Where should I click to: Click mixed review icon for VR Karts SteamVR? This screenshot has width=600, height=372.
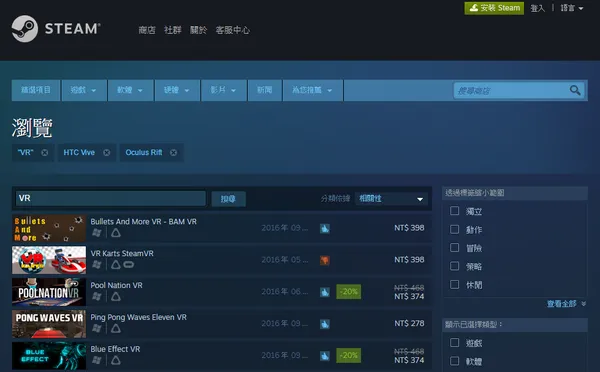pyautogui.click(x=324, y=260)
